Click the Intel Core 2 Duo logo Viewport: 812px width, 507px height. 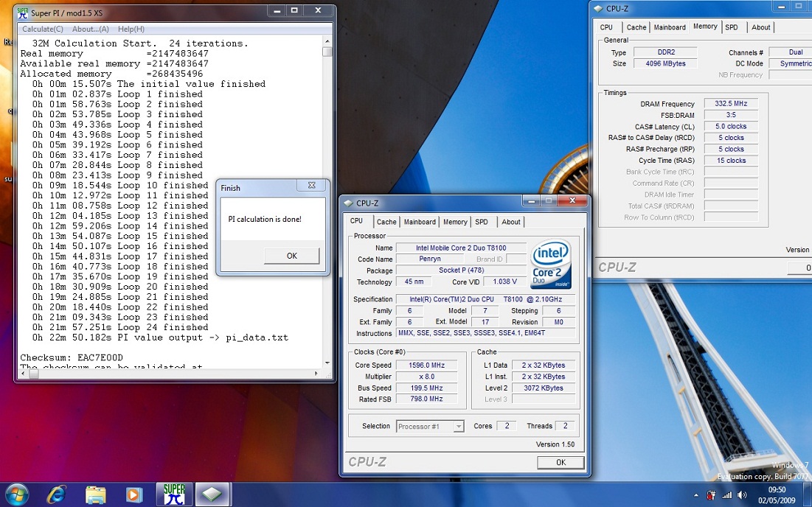pos(551,263)
